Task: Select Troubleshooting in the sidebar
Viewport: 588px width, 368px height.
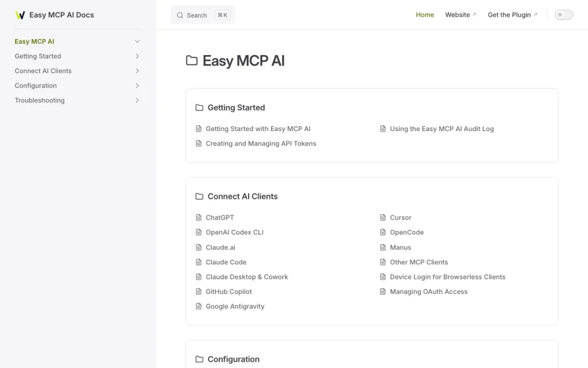Action: [40, 100]
